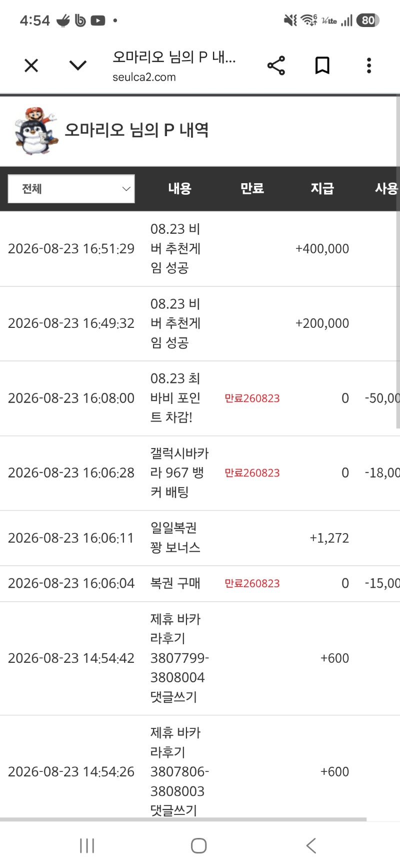Tap the Android back arrow

point(311,846)
